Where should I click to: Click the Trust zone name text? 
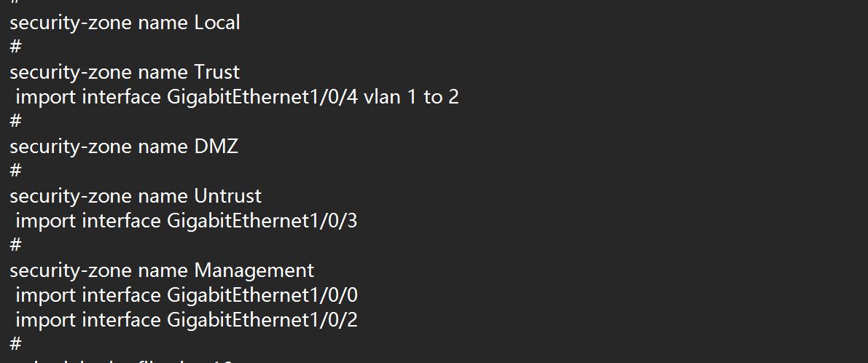pyautogui.click(x=216, y=72)
